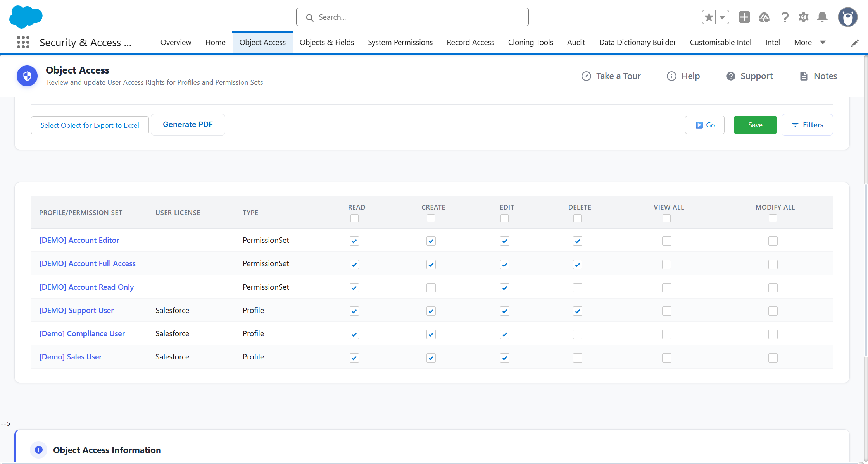Toggle the CREATE select-all header checkbox

431,218
